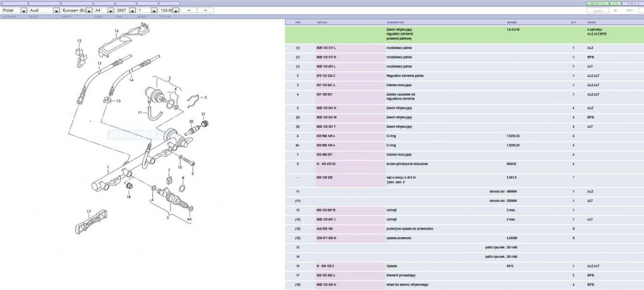The image size is (644, 290).
Task: Click callout 1 fuel rail in diagram
Action: point(108,167)
